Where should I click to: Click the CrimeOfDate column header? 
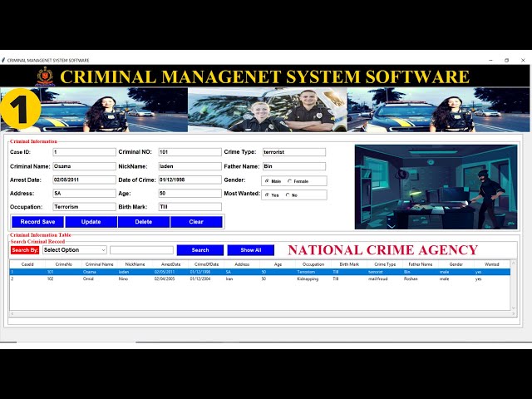point(206,264)
